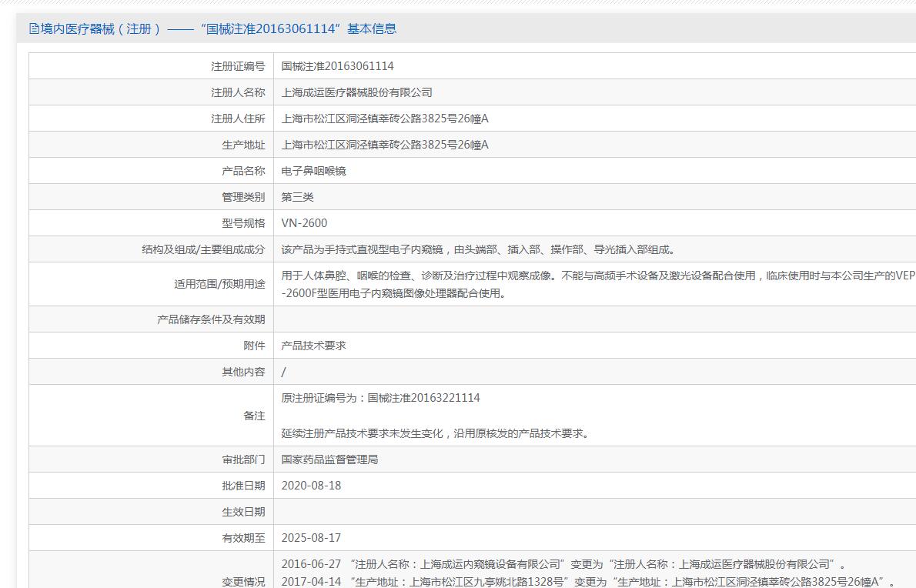Select the label 变更情况
This screenshot has height=588, width=916.
[243, 582]
